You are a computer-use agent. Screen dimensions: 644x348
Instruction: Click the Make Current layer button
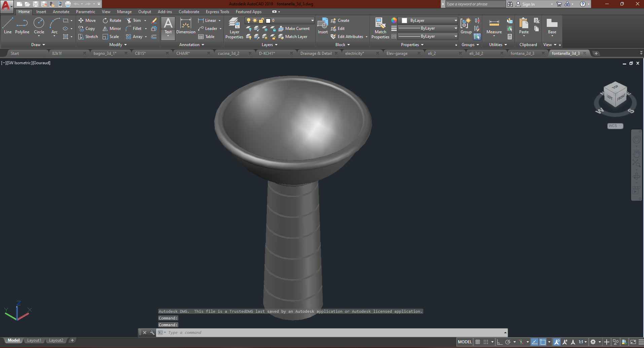294,29
